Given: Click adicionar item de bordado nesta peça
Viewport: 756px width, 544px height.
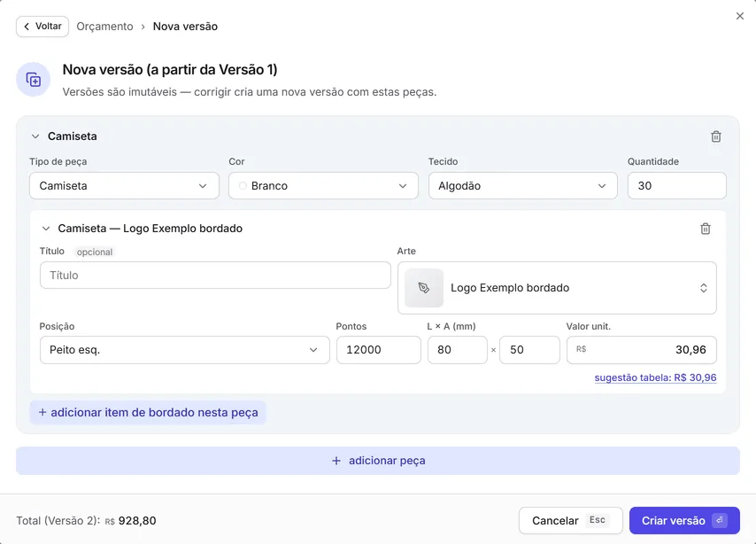Looking at the screenshot, I should pyautogui.click(x=148, y=413).
